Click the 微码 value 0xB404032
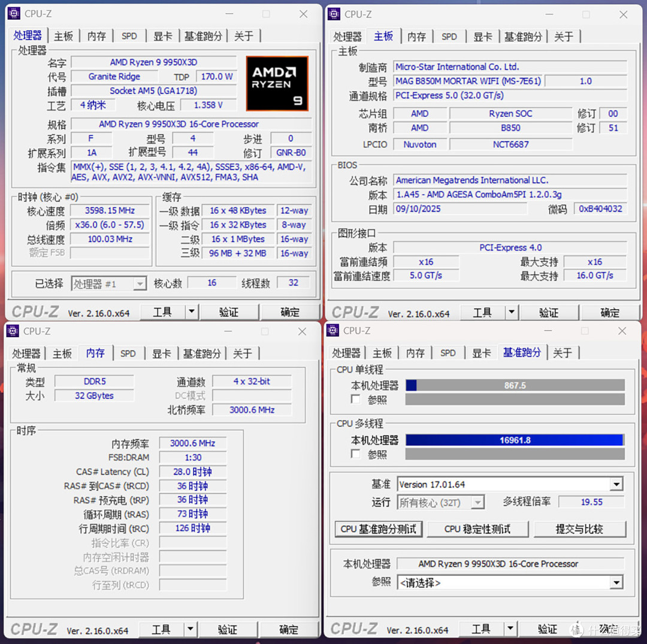Viewport: 647px width, 644px height. [x=600, y=208]
